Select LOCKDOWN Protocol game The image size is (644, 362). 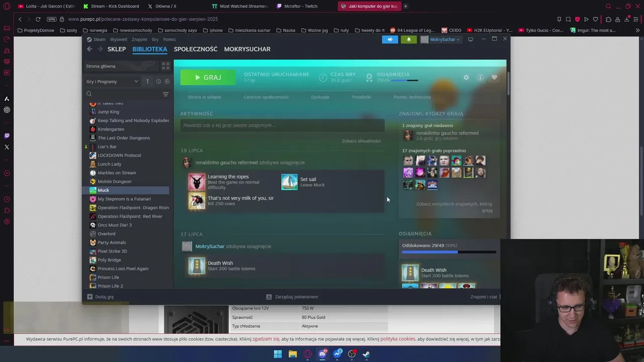[119, 155]
